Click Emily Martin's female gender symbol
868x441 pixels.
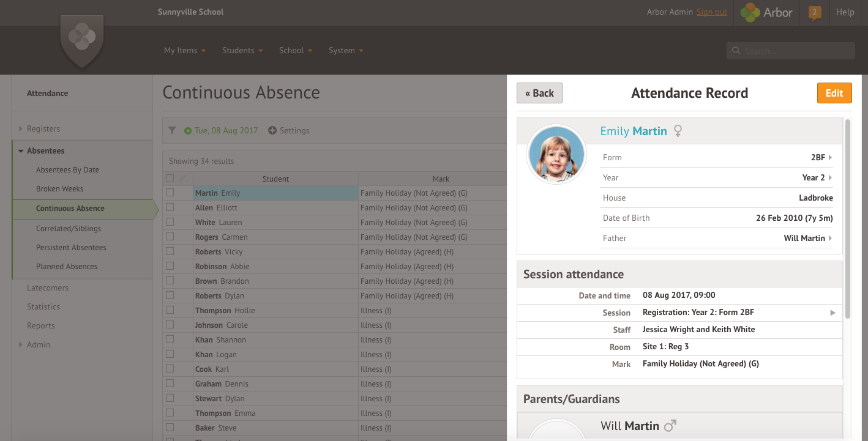[x=678, y=131]
